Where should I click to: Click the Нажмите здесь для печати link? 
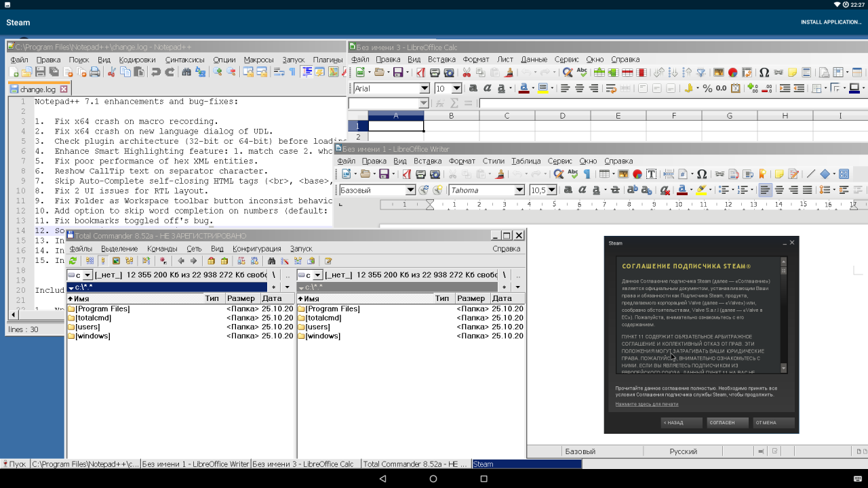pyautogui.click(x=647, y=404)
